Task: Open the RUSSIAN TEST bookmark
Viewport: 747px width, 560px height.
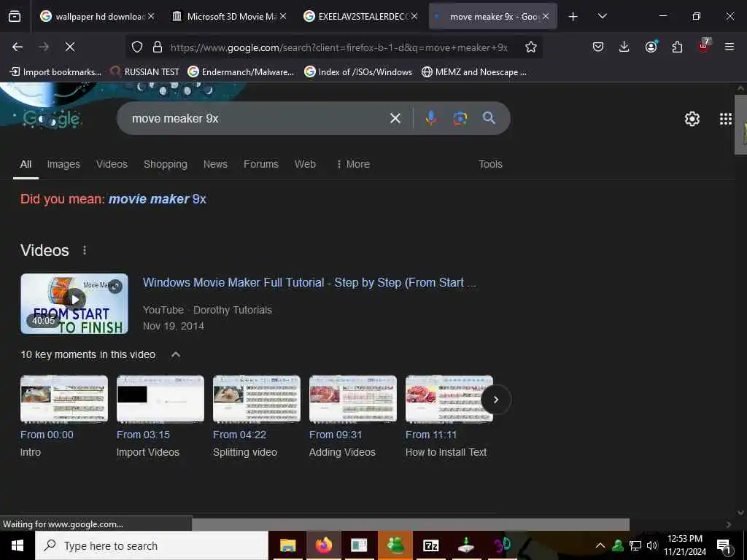Action: [145, 72]
